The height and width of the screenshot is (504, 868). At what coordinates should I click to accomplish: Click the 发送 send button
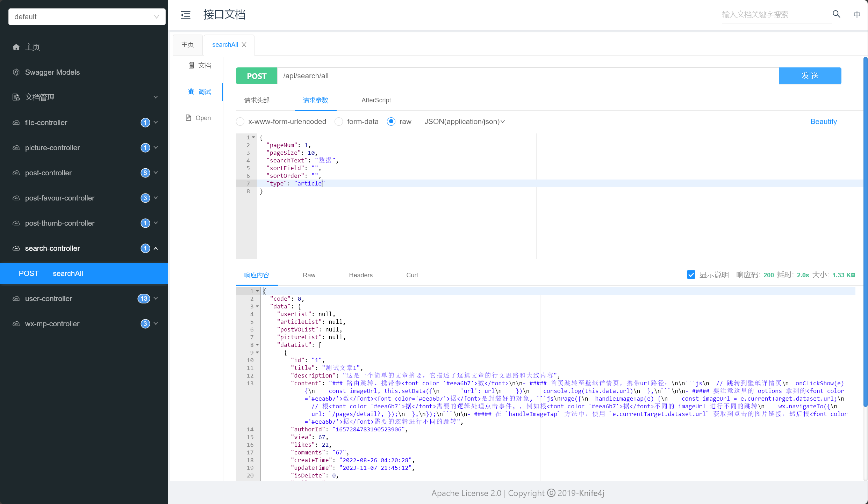[x=810, y=76]
